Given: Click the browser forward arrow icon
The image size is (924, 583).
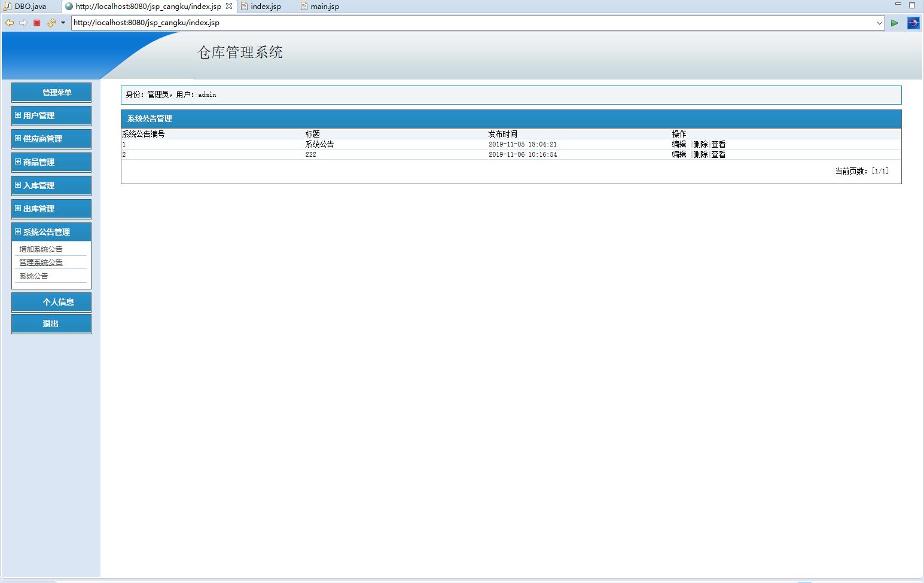Looking at the screenshot, I should tap(23, 23).
